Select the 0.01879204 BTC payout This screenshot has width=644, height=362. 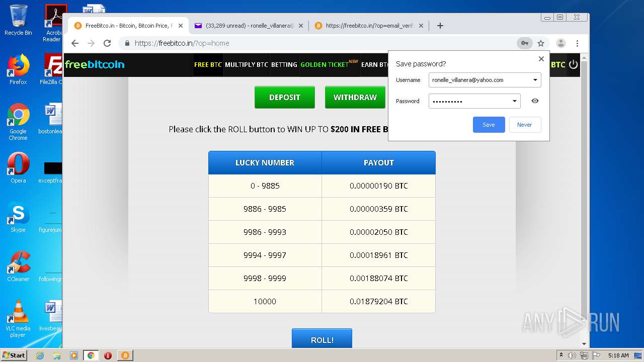point(379,302)
